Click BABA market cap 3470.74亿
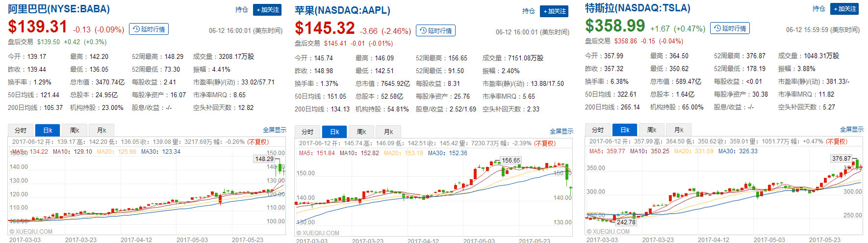This screenshot has width=868, height=243. point(110,82)
